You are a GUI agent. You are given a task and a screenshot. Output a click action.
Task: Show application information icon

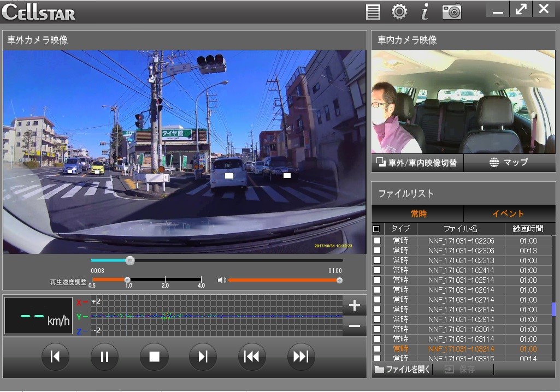pyautogui.click(x=425, y=11)
